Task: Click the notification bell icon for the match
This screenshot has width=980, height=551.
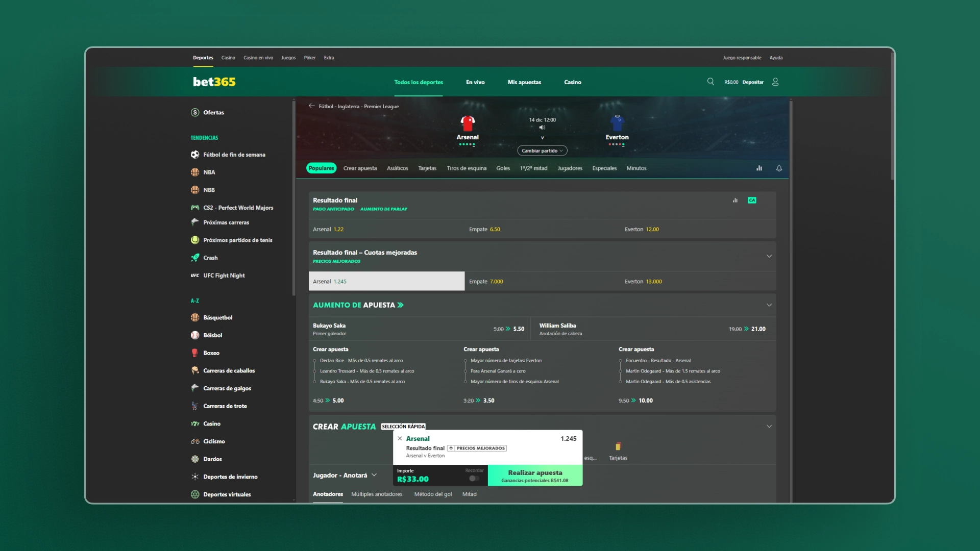Action: tap(779, 168)
